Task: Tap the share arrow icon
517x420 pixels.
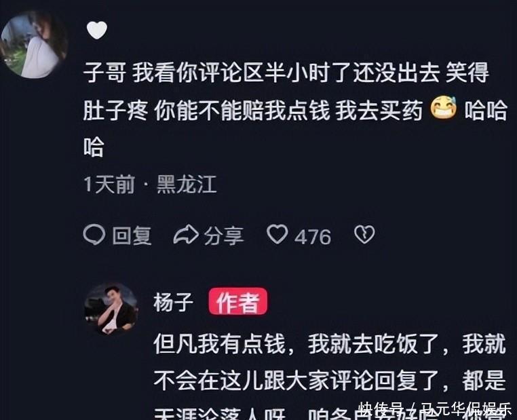Action: click(186, 235)
